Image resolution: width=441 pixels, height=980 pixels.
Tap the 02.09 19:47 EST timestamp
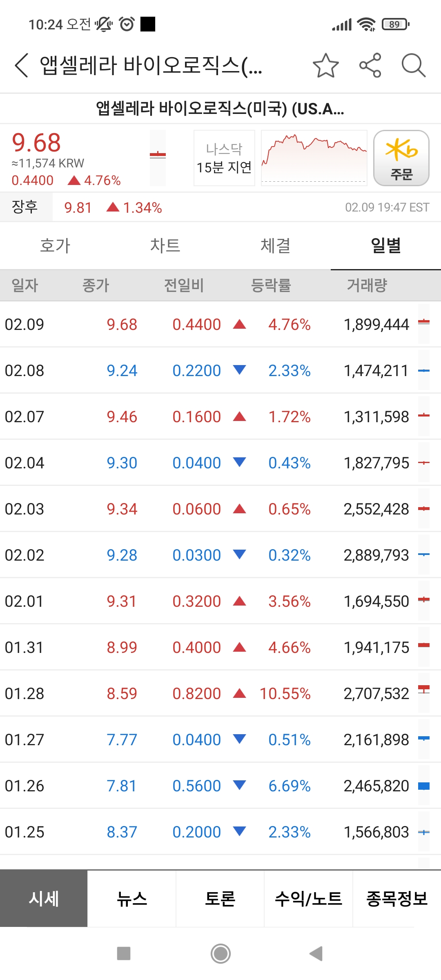pos(387,207)
